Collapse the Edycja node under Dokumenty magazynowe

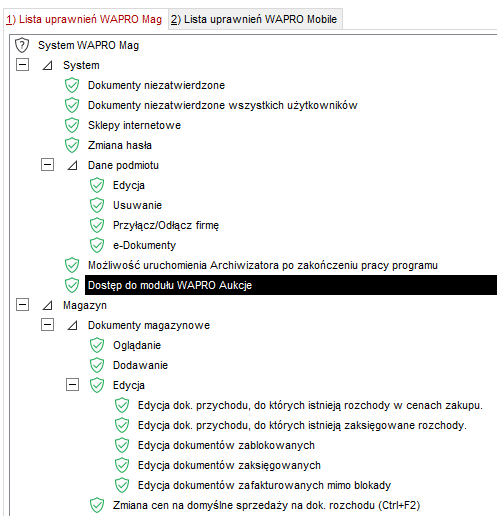point(72,385)
